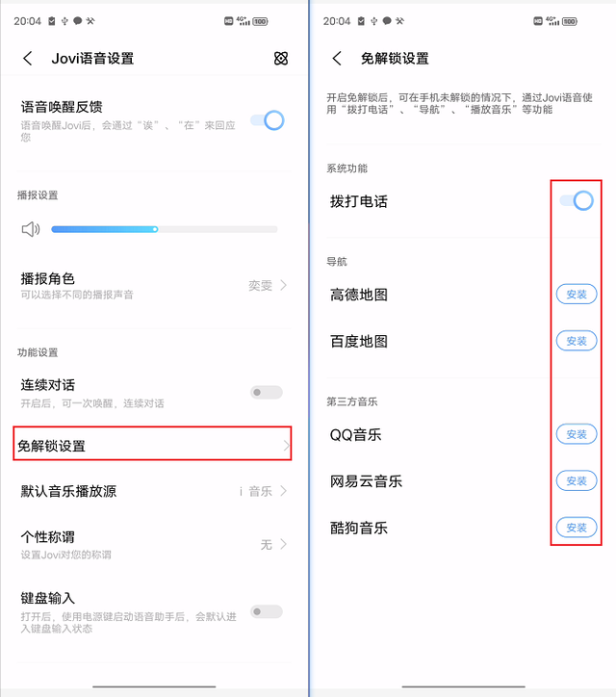Go back from Jovi语音设置 screen

click(x=28, y=58)
